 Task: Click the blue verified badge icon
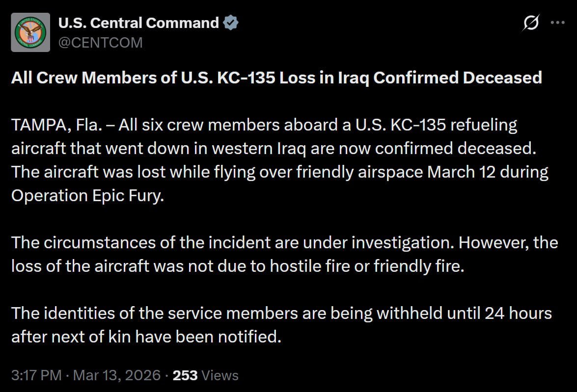pos(231,23)
